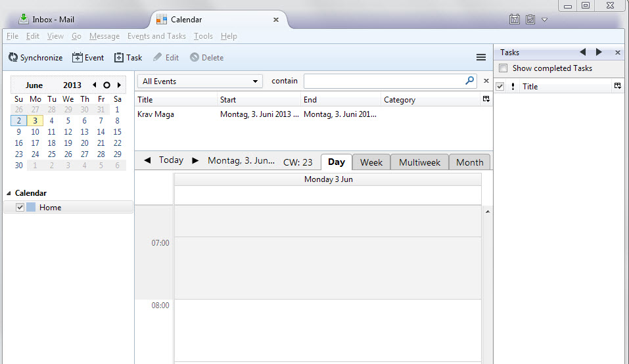Go to next month in mini calendar
Screen dimensions: 629x364
point(119,85)
